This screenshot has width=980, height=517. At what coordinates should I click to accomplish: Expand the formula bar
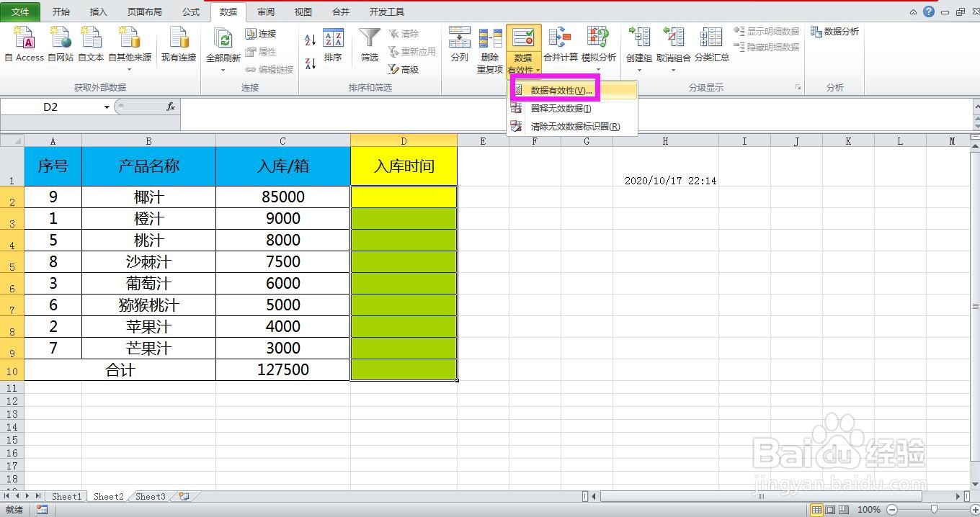point(976,107)
